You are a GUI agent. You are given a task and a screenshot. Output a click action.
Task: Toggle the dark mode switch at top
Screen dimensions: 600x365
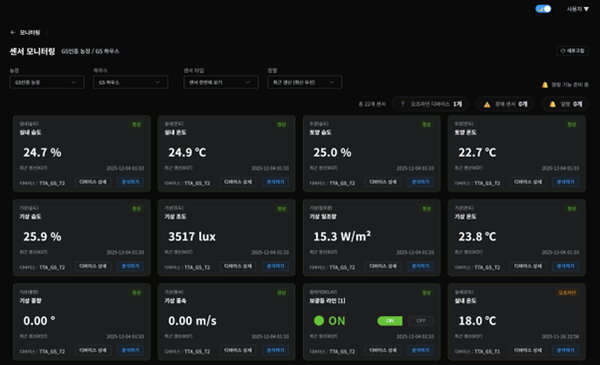(543, 9)
